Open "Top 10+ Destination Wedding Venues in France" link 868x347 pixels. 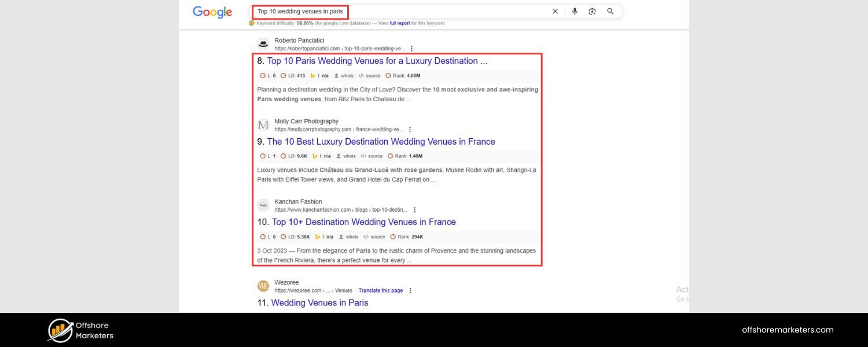point(363,222)
